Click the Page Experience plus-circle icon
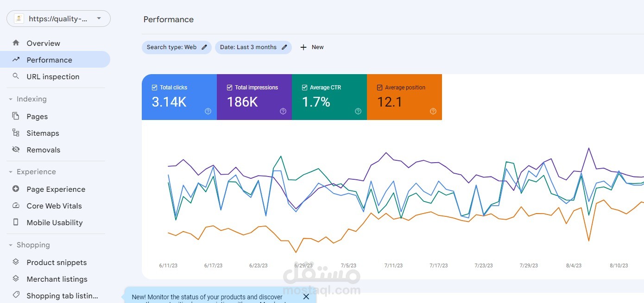This screenshot has width=644, height=303. pyautogui.click(x=16, y=189)
